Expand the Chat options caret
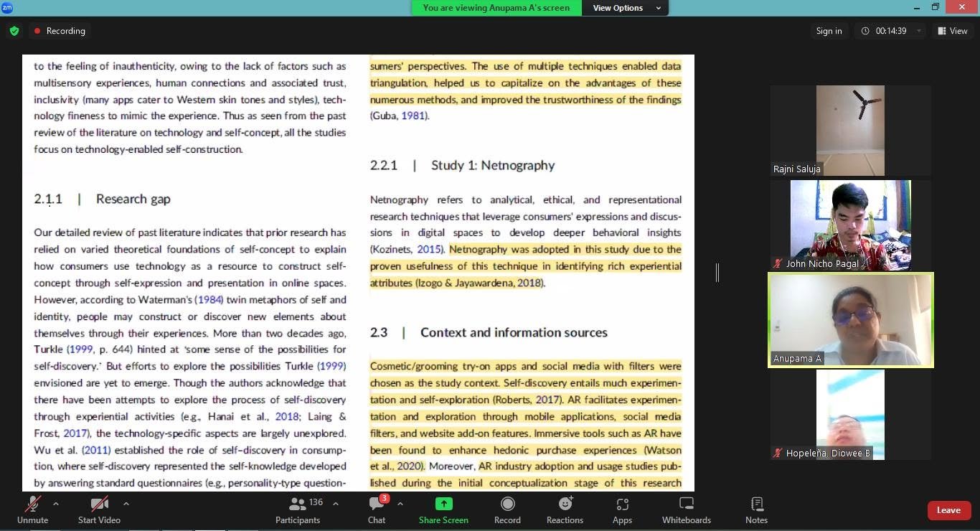 coord(400,504)
